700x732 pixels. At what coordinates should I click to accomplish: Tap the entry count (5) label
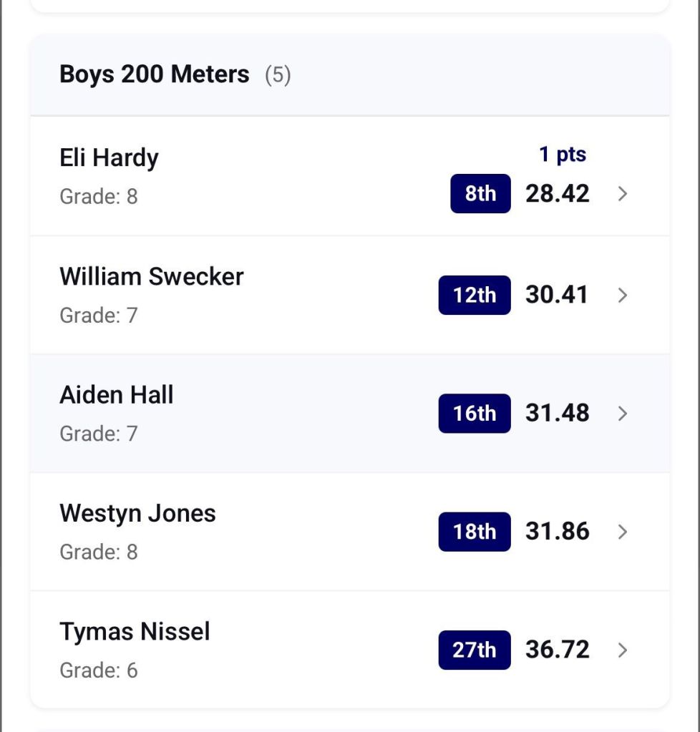pyautogui.click(x=278, y=74)
